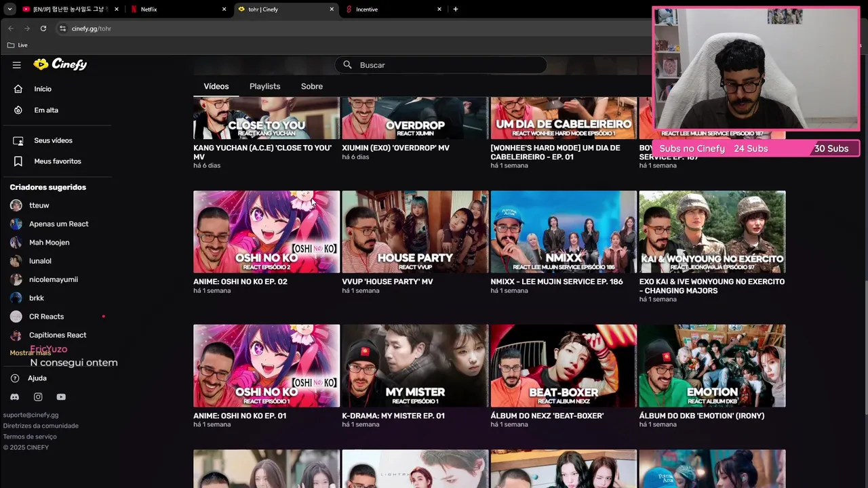Open the Live bookmarks folder
The height and width of the screenshot is (488, 868).
[18, 45]
